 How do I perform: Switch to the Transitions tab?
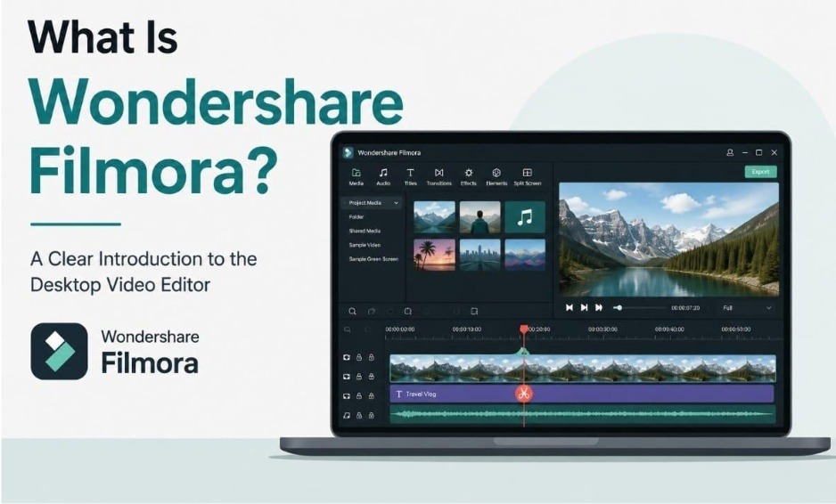pos(438,177)
